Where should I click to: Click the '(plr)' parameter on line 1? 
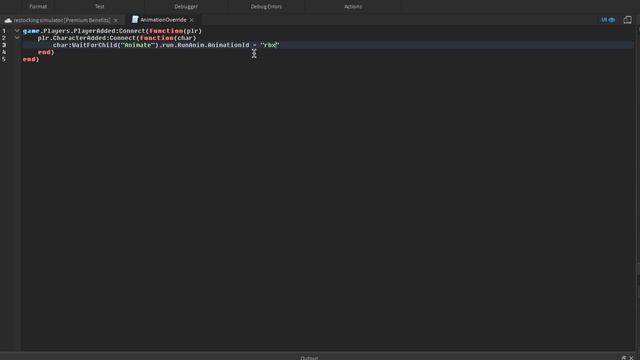click(x=192, y=31)
